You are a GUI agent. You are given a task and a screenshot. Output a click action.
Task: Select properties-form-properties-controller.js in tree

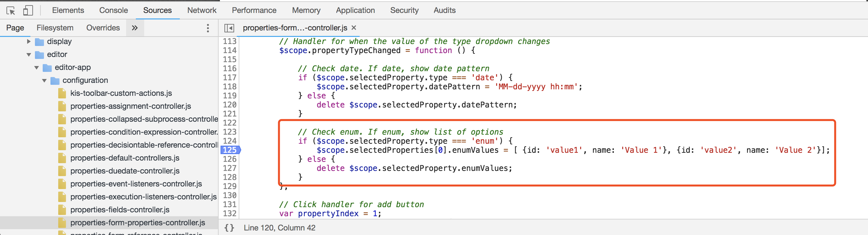coord(137,222)
